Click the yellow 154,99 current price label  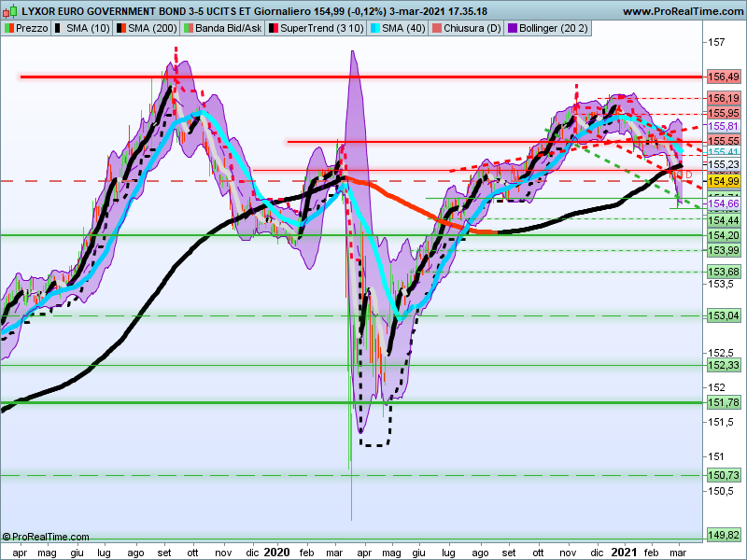(724, 182)
